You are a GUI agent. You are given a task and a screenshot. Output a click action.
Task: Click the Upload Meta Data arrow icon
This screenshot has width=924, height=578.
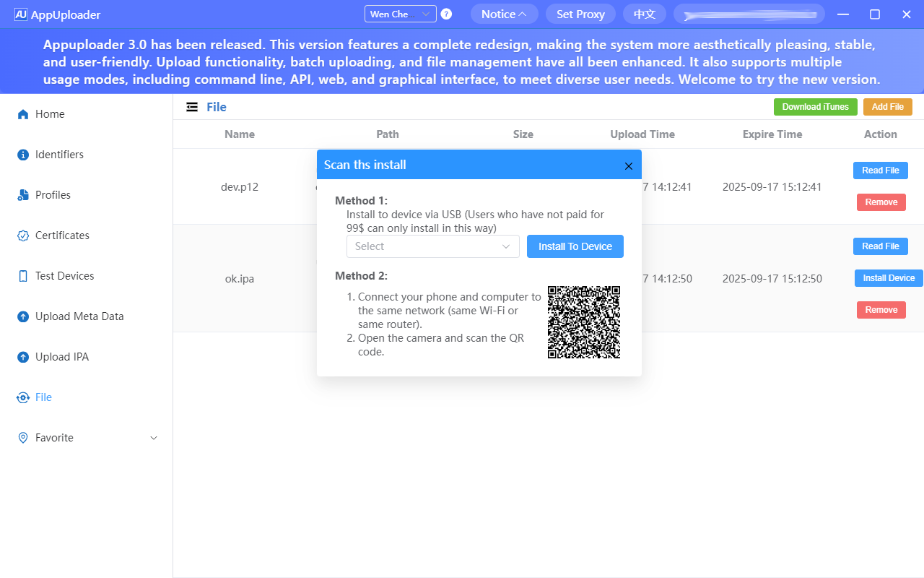point(23,316)
